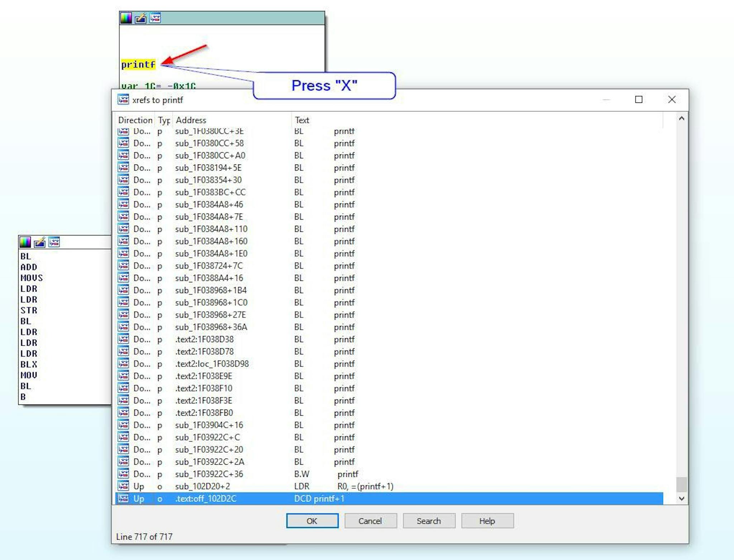Click the Search button in xrefs dialog
Screen dimensions: 734x560
point(429,521)
